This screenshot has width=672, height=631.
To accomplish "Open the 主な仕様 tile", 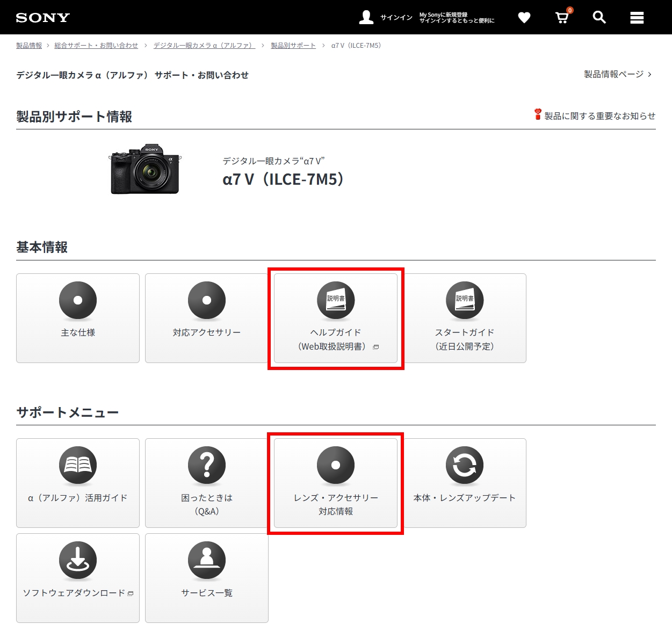I will [x=78, y=318].
